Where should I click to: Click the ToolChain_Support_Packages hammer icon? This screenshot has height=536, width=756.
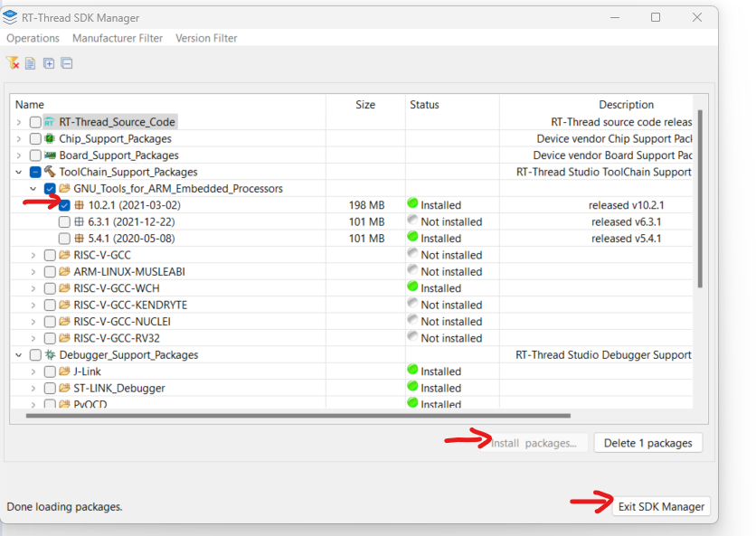coord(50,172)
